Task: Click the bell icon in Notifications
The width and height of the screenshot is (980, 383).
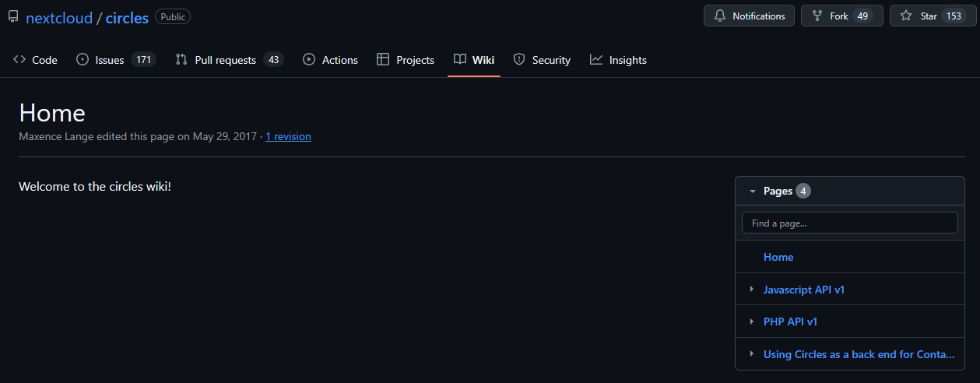Action: click(720, 16)
